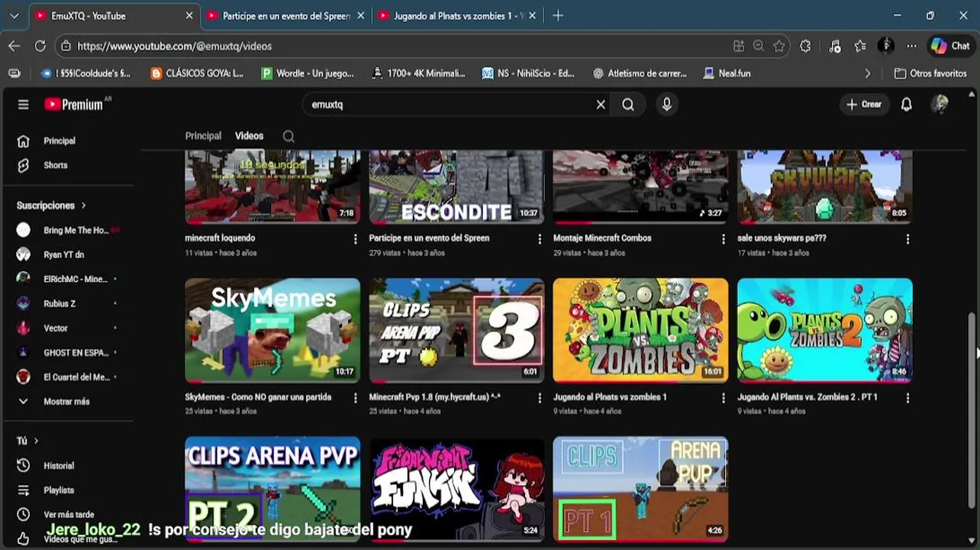Show more bookmarks bar overflow chevron

coord(867,73)
